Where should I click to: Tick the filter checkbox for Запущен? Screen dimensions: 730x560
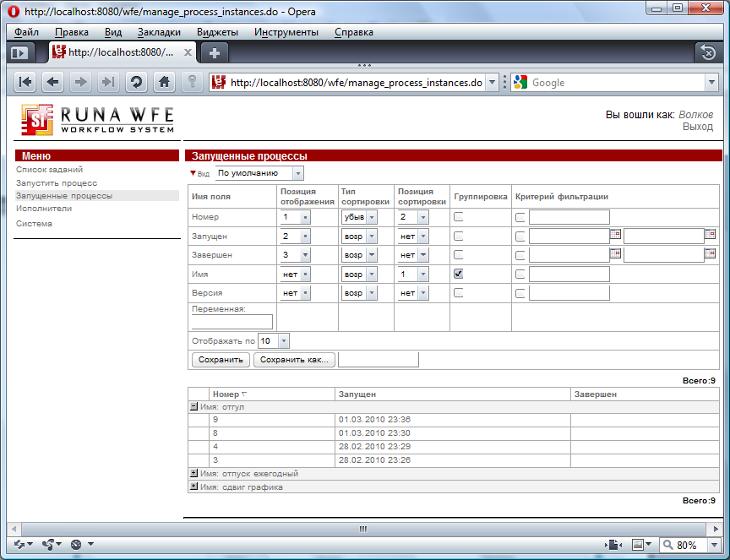pyautogui.click(x=520, y=237)
